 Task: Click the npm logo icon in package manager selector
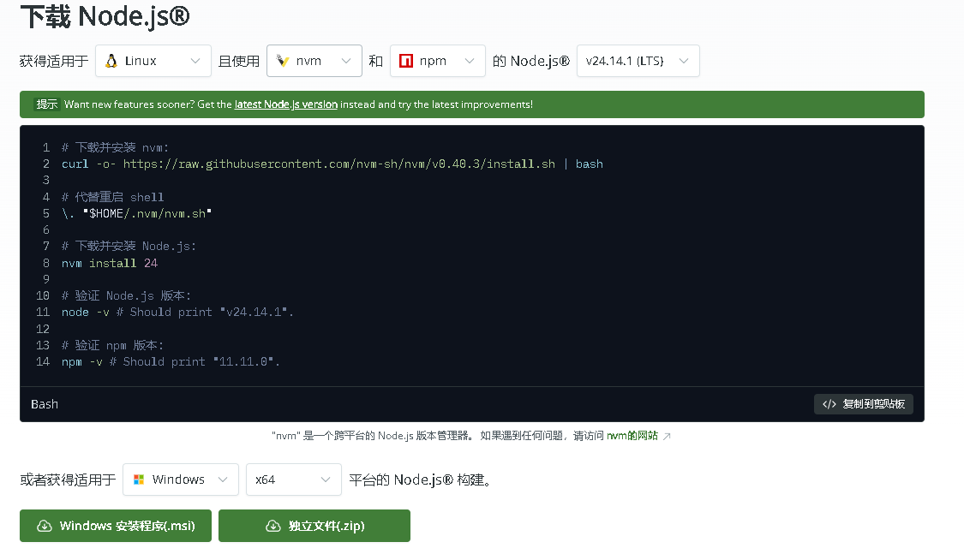point(406,61)
